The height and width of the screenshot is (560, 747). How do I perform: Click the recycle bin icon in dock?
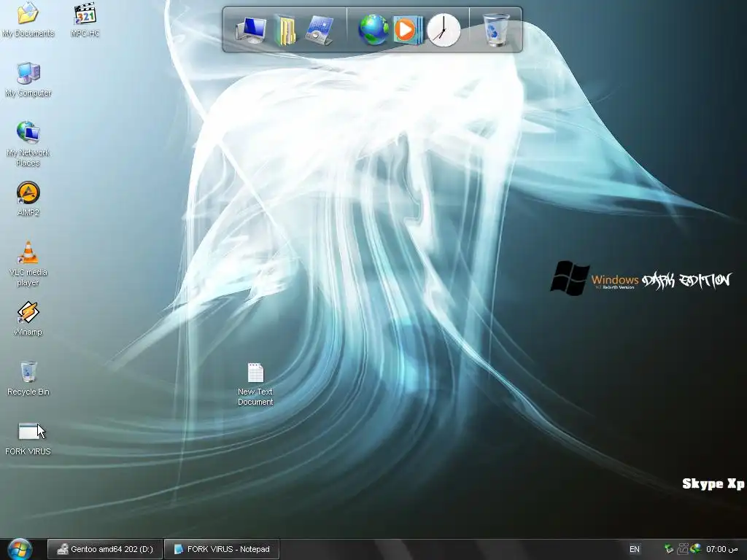coord(496,30)
